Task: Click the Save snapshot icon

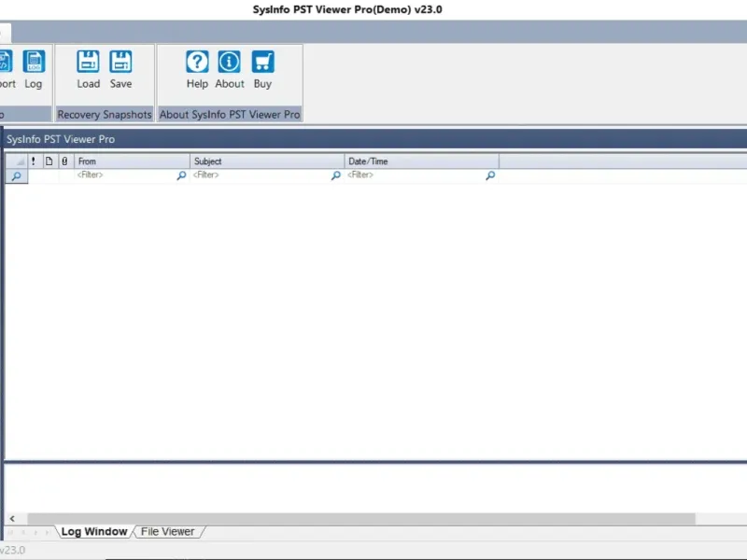Action: tap(120, 62)
